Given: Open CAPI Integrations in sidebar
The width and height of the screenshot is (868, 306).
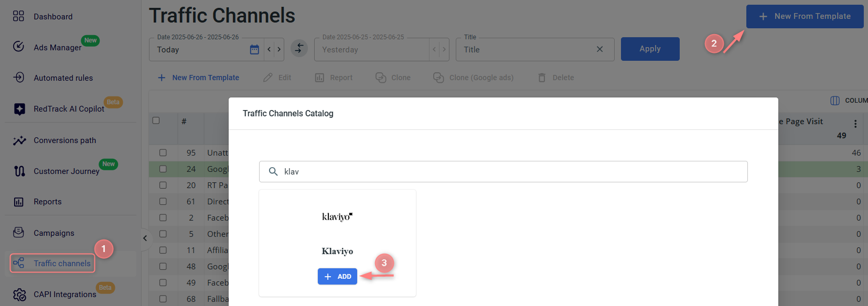Looking at the screenshot, I should [65, 294].
